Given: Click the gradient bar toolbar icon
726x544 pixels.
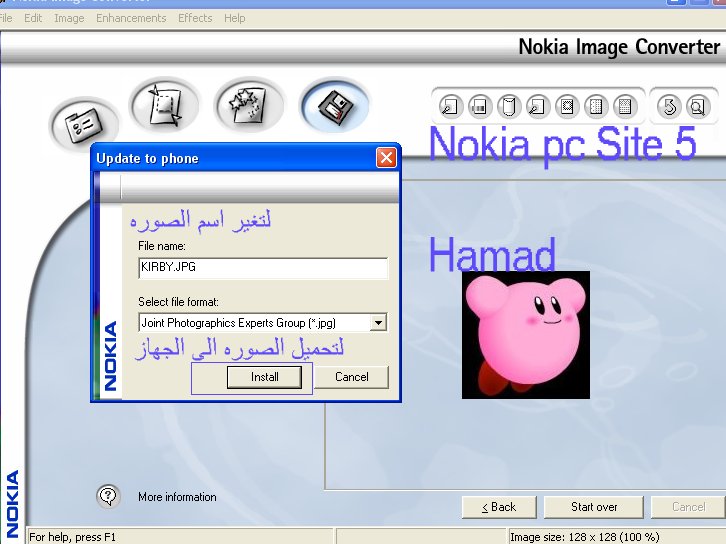Looking at the screenshot, I should [480, 106].
